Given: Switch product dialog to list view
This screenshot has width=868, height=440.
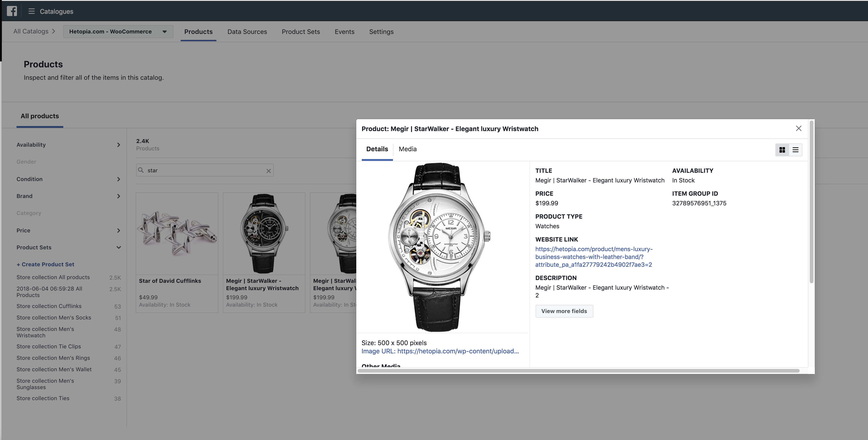Looking at the screenshot, I should point(796,150).
